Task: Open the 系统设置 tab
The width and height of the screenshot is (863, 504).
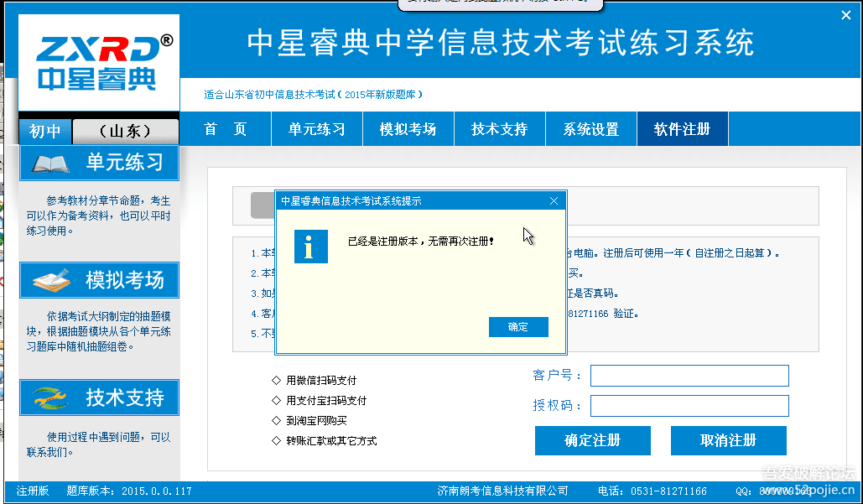Action: tap(590, 129)
